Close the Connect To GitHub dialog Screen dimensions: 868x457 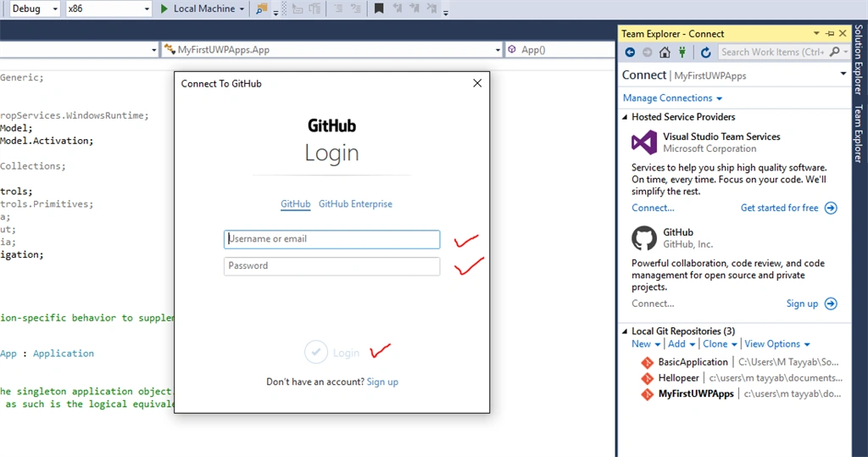click(477, 83)
